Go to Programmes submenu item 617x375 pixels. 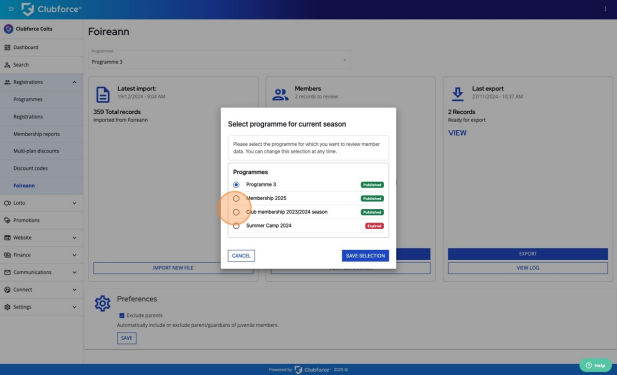pyautogui.click(x=28, y=99)
